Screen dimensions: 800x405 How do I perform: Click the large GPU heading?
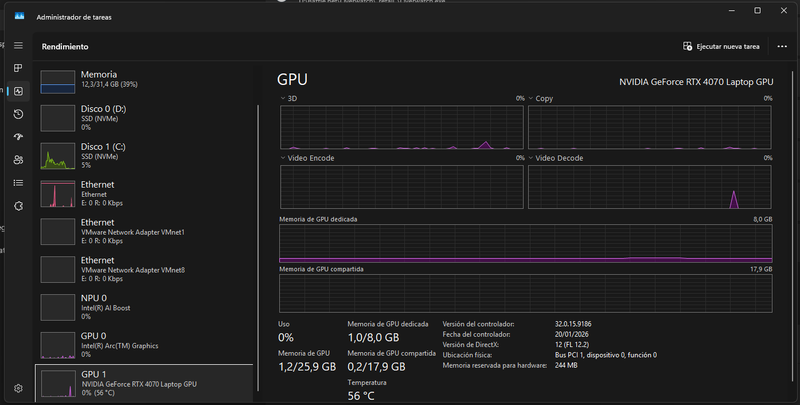(x=292, y=80)
